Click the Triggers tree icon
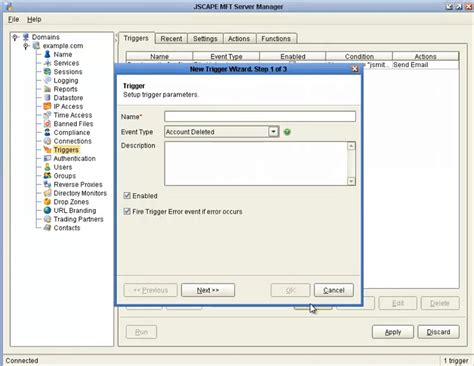Viewport: 474px width, 366px height. coord(47,150)
